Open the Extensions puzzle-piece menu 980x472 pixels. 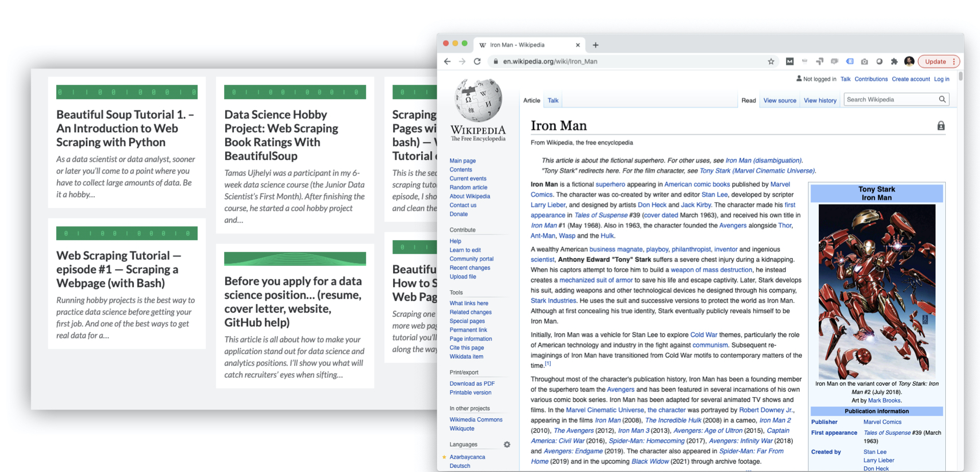coord(894,61)
